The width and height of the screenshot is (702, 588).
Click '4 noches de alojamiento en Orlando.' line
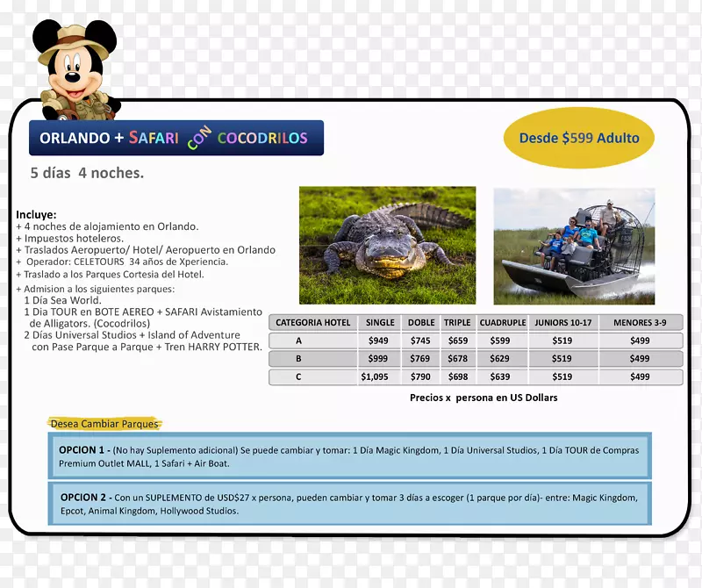pyautogui.click(x=107, y=226)
